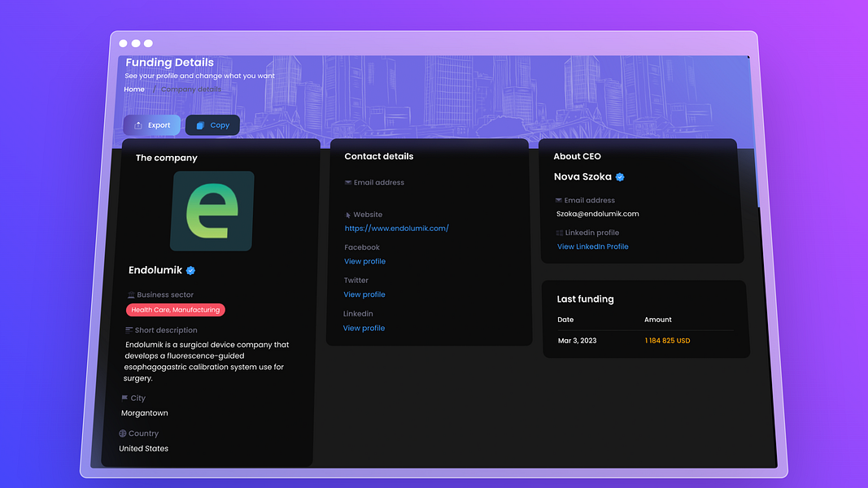
Task: Open the endolumik.com website link
Action: (396, 228)
